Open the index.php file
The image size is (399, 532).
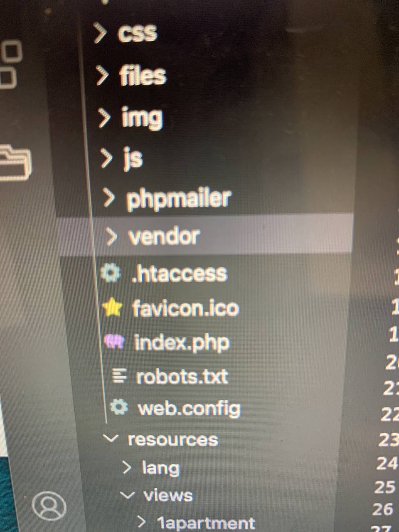coord(182,342)
